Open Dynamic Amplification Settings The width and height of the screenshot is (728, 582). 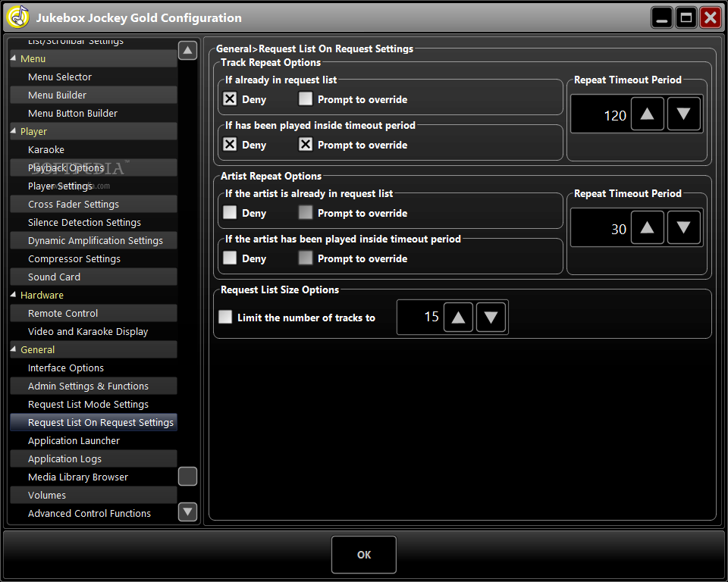tap(93, 240)
